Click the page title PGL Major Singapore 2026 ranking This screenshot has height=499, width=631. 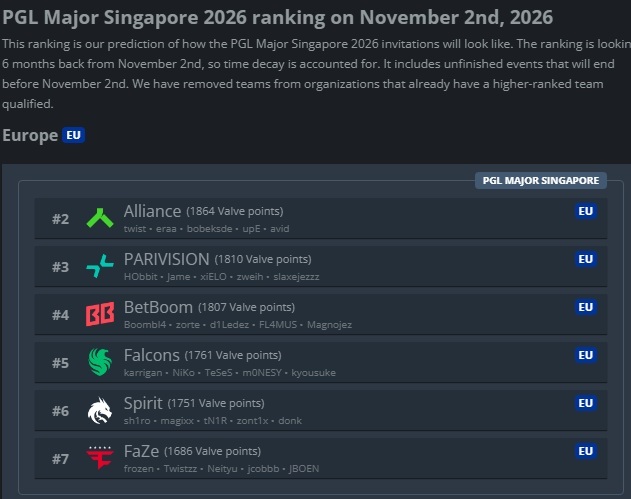click(278, 17)
